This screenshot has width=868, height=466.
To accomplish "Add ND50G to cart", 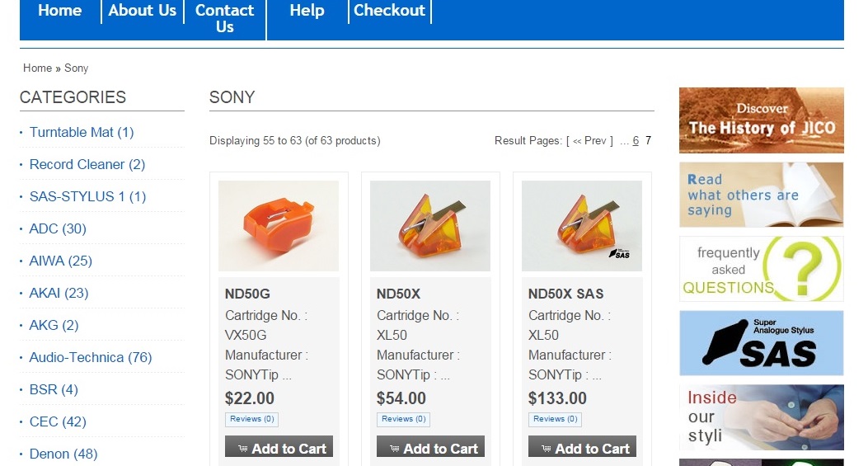I will 279,448.
